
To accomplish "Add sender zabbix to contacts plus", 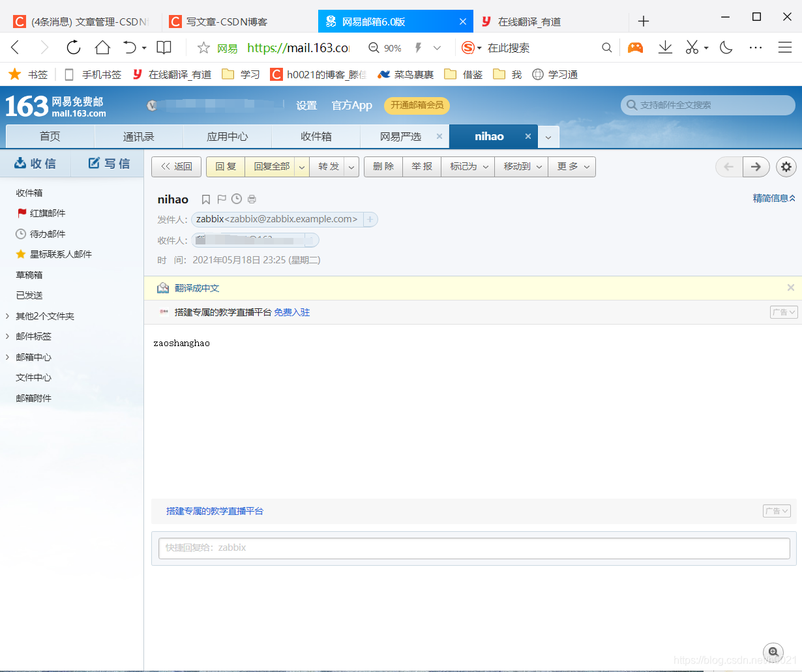I will [x=370, y=220].
